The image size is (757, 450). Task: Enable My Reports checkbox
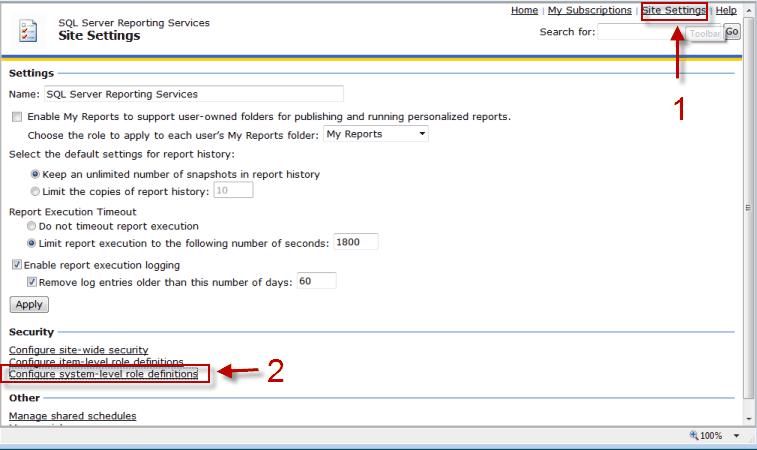[17, 116]
